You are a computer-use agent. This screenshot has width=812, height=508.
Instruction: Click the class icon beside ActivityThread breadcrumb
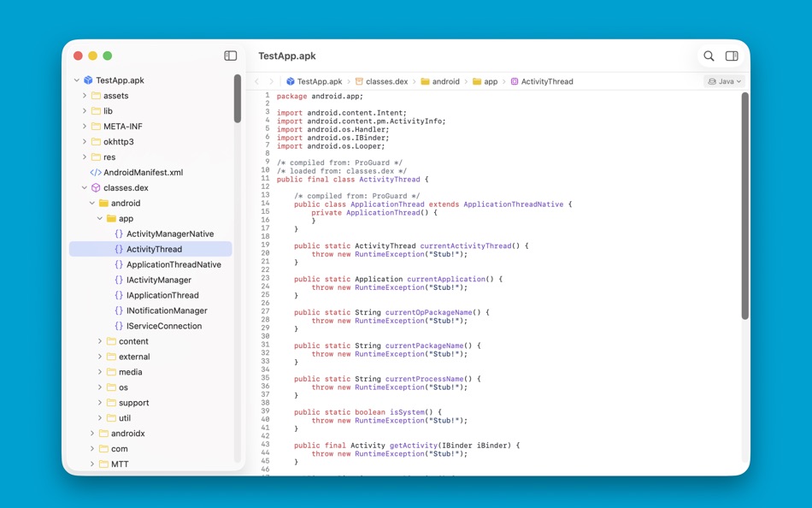515,81
